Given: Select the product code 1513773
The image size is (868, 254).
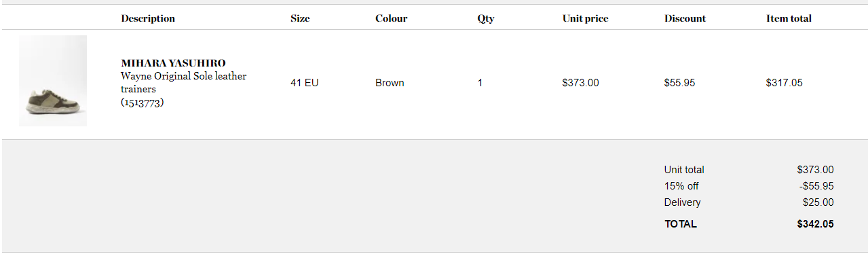Looking at the screenshot, I should click(x=143, y=103).
